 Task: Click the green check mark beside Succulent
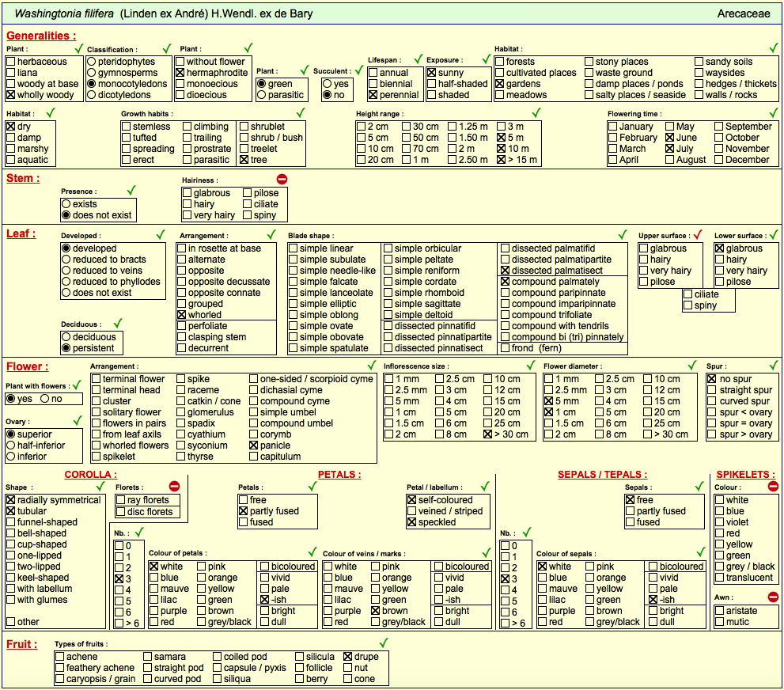point(359,70)
